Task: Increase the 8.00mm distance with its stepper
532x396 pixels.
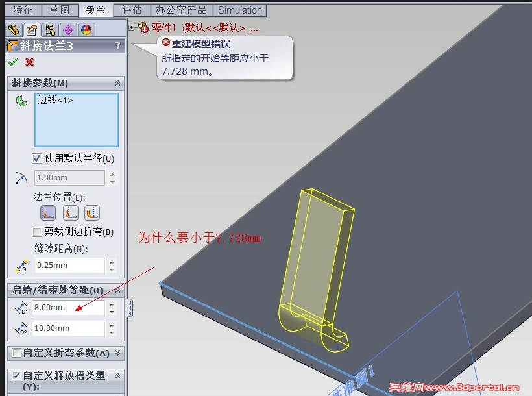Action: 112,304
